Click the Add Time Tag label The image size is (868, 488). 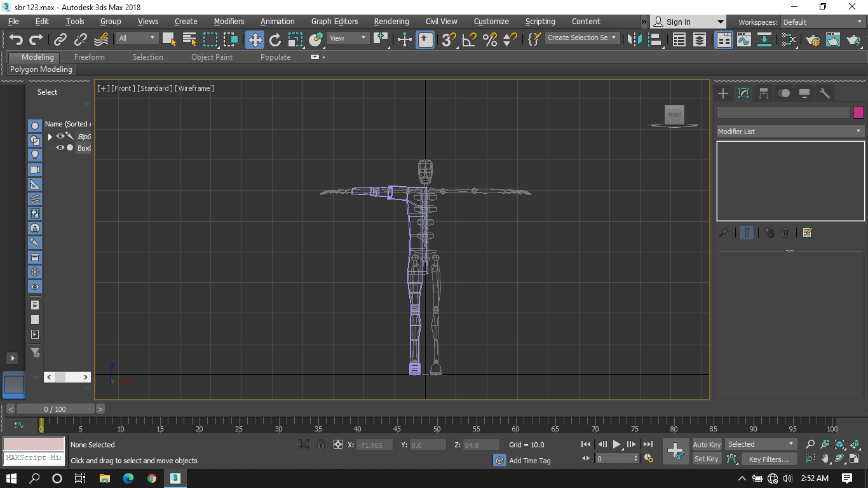click(x=529, y=461)
